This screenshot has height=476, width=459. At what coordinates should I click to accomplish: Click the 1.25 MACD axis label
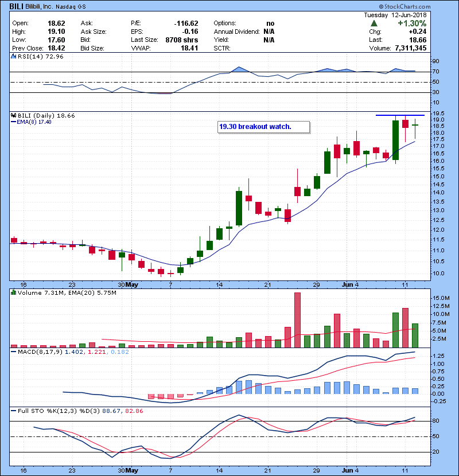pos(438,356)
